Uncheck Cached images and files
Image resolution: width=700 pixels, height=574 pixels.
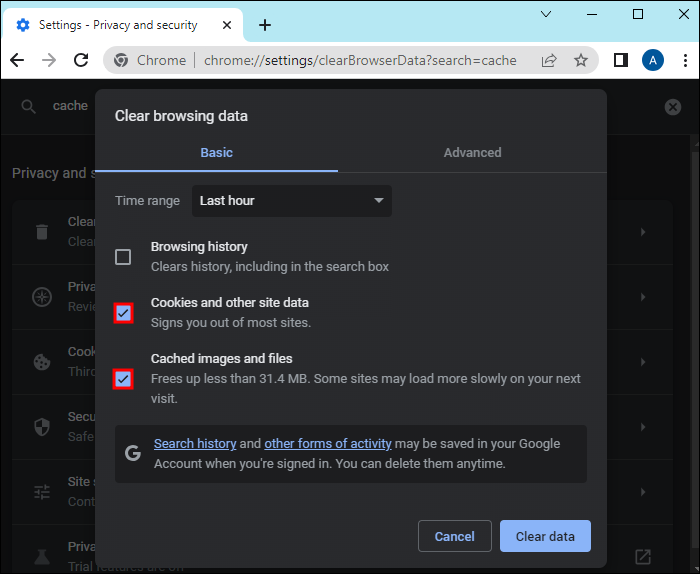(x=123, y=379)
